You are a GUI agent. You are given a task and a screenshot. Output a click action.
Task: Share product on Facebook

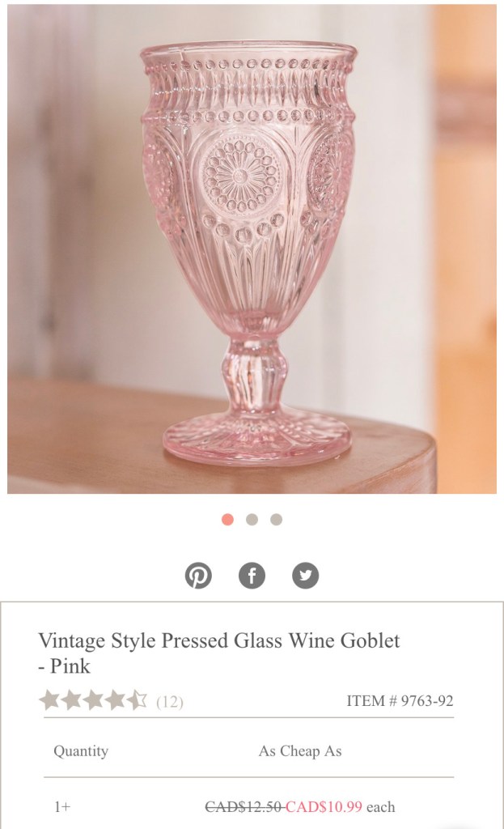click(x=252, y=576)
